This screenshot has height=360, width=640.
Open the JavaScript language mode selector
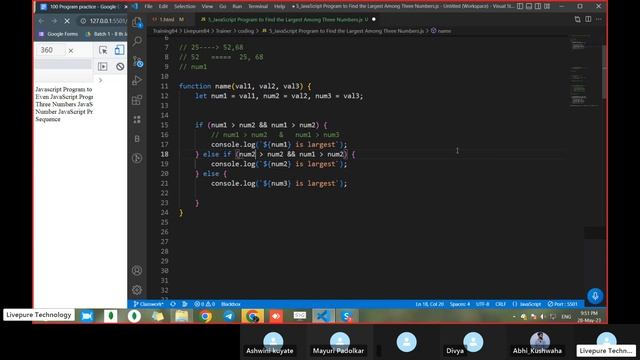[527, 304]
